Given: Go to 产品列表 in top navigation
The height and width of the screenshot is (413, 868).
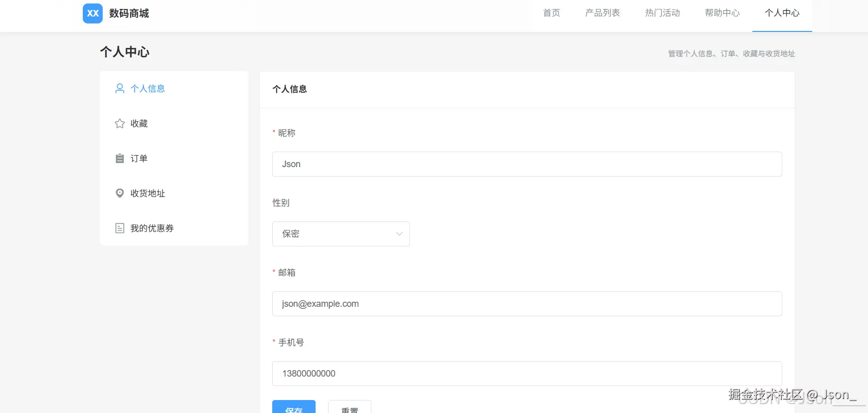Looking at the screenshot, I should coord(602,13).
